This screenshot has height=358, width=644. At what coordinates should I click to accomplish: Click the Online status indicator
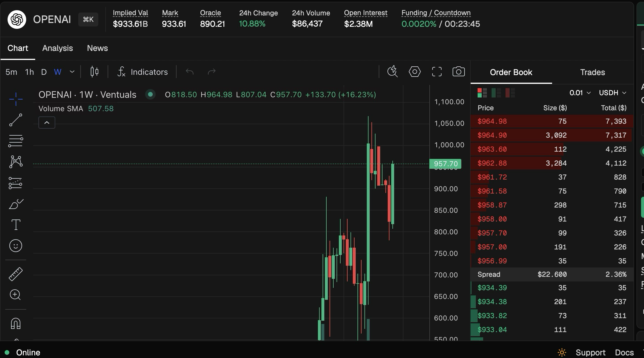(x=23, y=352)
